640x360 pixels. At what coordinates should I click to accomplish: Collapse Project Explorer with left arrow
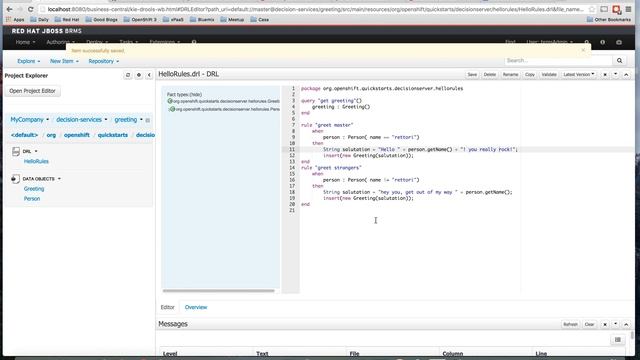(x=149, y=75)
